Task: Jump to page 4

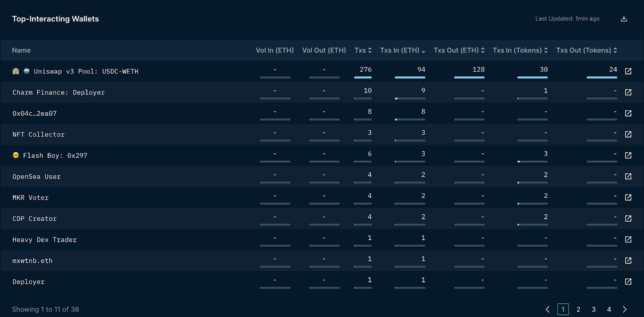Action: (x=609, y=309)
